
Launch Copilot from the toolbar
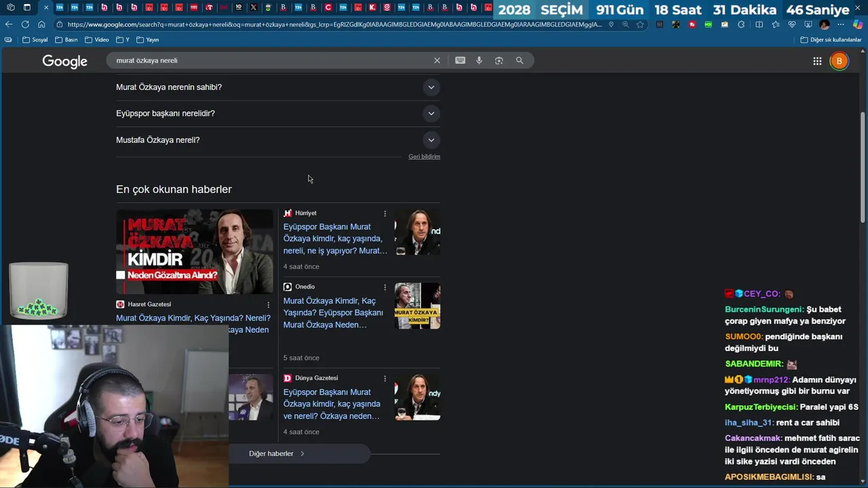coord(858,24)
